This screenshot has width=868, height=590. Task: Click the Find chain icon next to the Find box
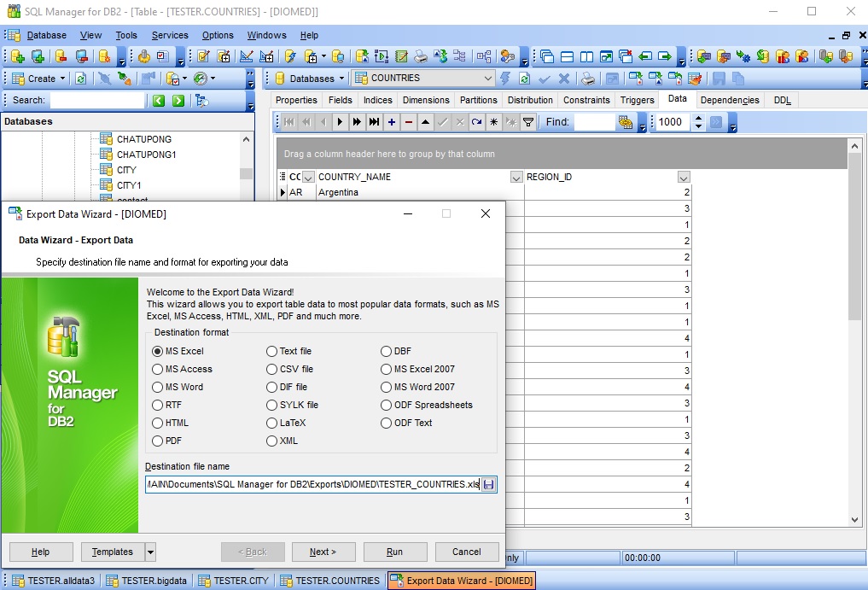[x=626, y=122]
